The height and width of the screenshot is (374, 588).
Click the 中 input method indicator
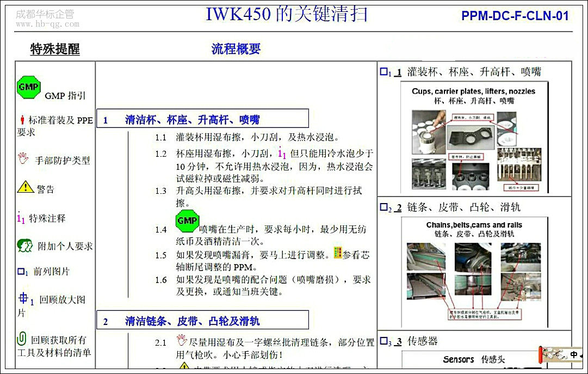point(574,354)
